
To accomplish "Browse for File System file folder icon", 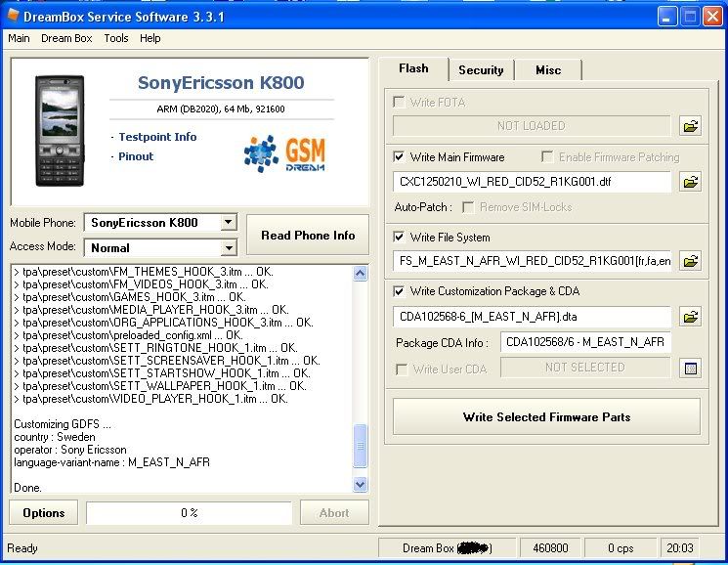I will pos(691,261).
